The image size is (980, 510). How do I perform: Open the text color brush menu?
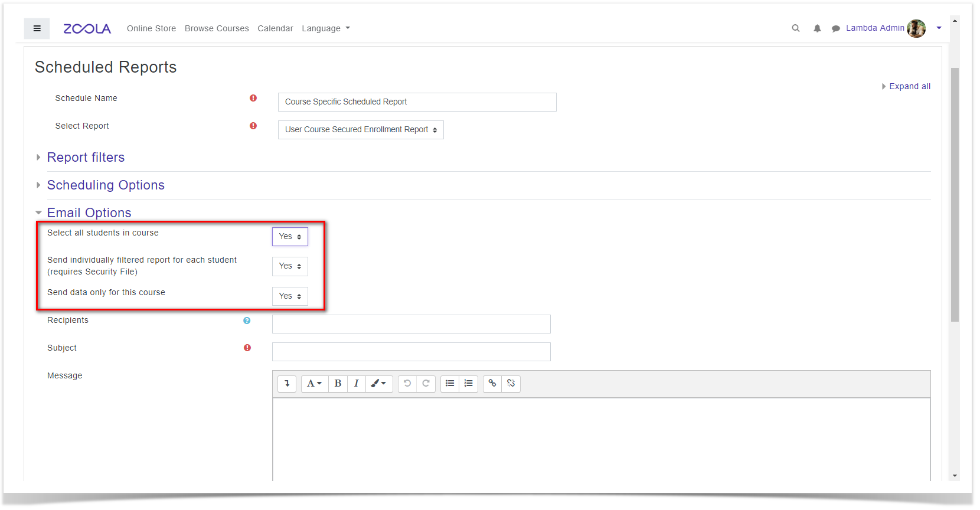pyautogui.click(x=379, y=384)
